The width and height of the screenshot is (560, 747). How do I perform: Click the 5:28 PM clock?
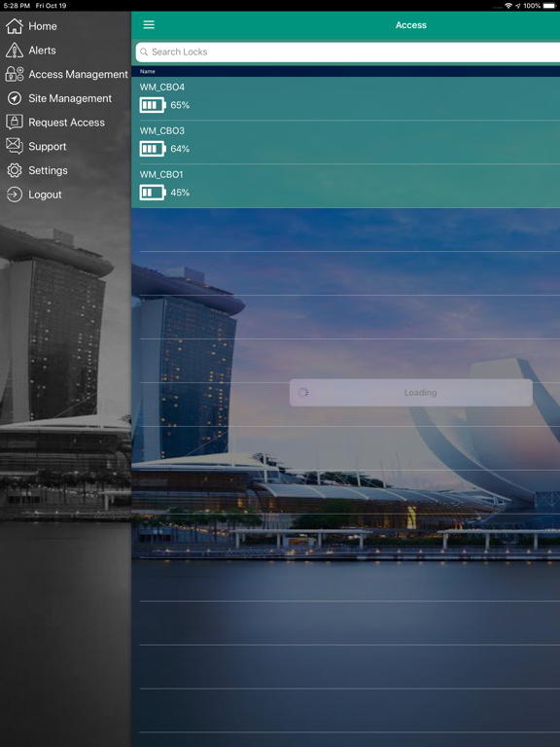click(17, 6)
